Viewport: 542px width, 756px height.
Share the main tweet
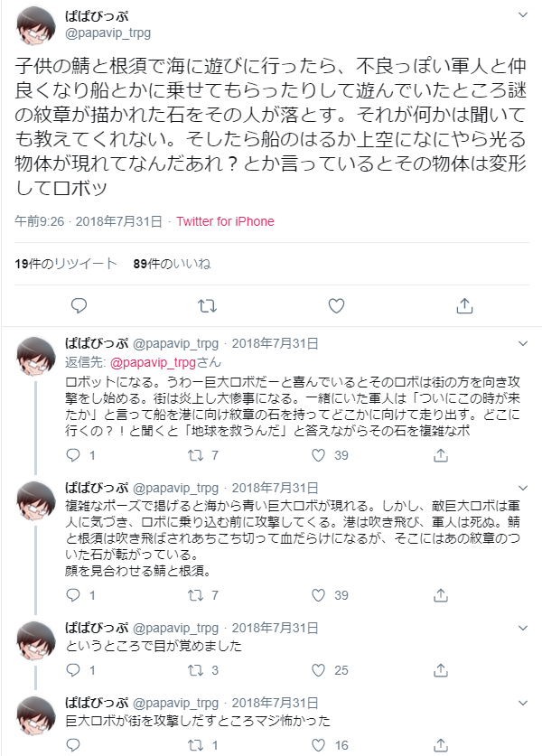click(464, 306)
